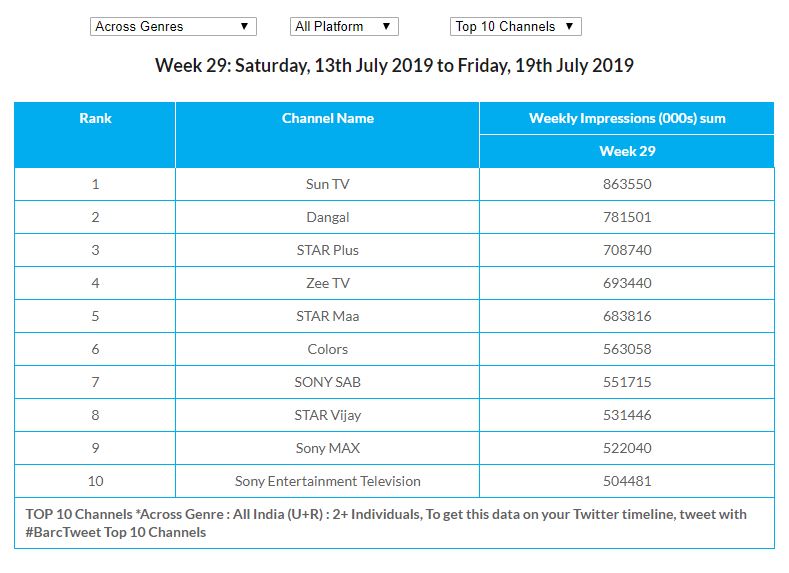Click the Sony Entertainment Television entry
This screenshot has height=573, width=789.
(327, 481)
